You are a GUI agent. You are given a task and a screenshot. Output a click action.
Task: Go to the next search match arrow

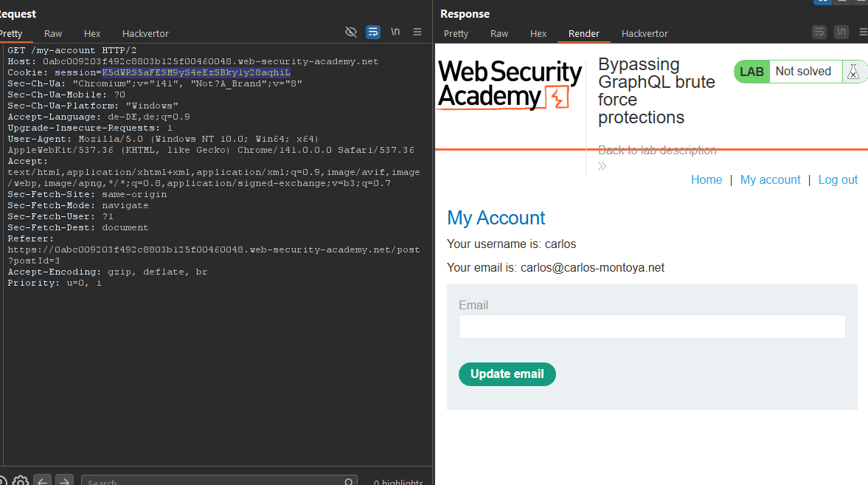tap(65, 481)
